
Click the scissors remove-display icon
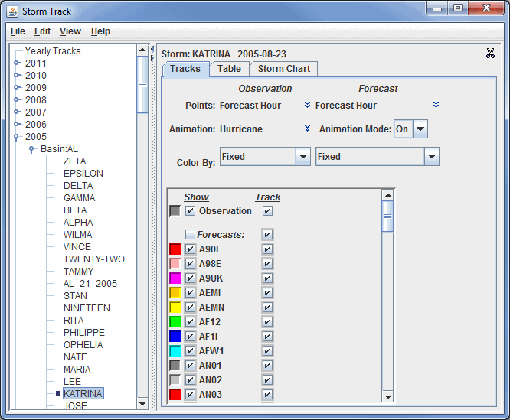pyautogui.click(x=490, y=54)
